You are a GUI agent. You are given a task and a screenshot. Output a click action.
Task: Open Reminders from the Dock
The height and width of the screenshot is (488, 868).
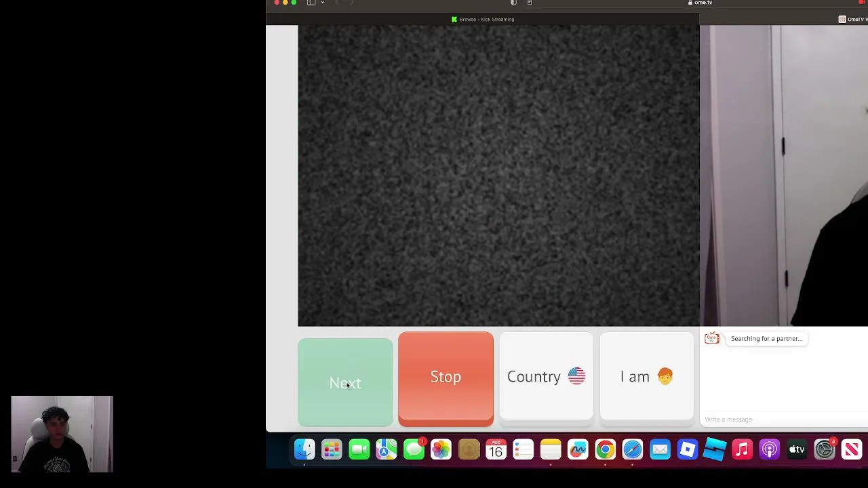point(523,449)
